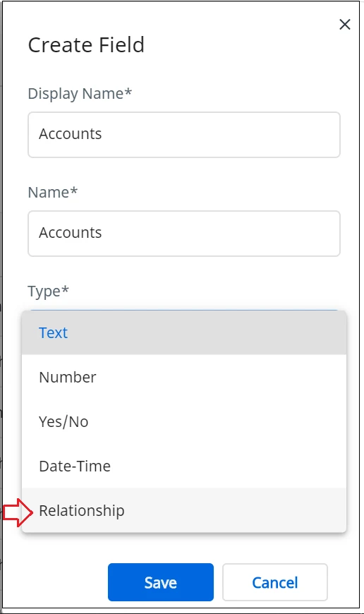Click the red arrow pointing at Relationship

tap(18, 512)
